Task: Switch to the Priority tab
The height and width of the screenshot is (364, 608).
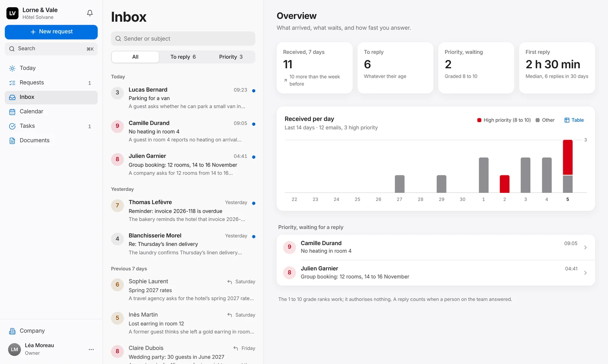Action: tap(231, 57)
